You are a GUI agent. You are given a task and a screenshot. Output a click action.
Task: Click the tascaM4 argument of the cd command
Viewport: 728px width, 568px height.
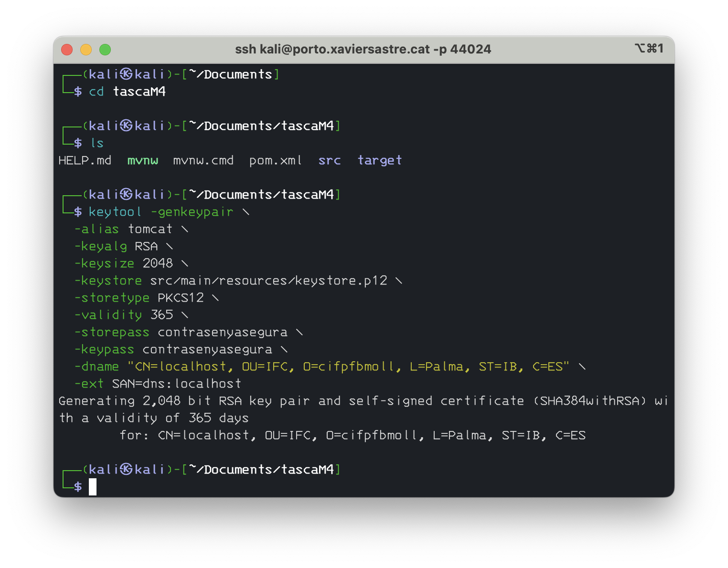pos(139,92)
